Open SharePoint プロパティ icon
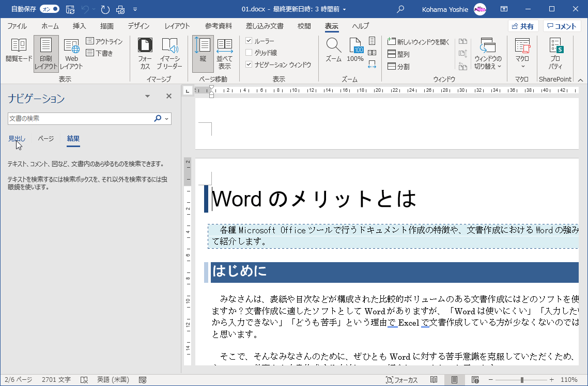Screen dimensions: 588x386 click(555, 53)
